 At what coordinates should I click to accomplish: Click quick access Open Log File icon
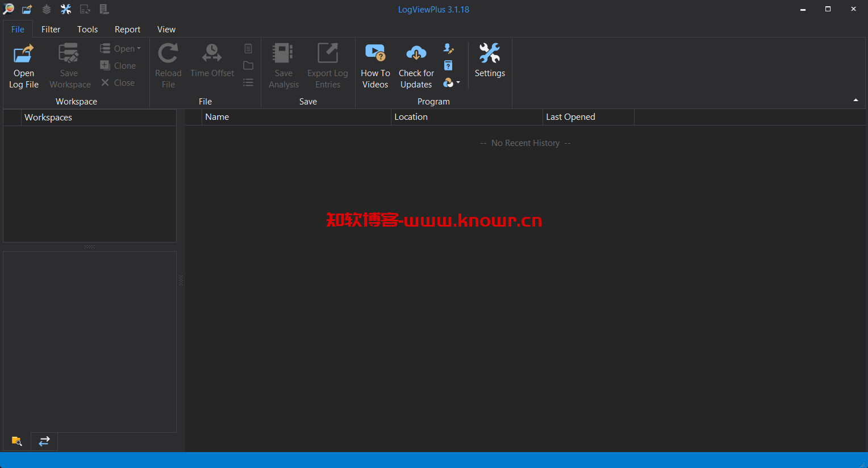tap(27, 9)
